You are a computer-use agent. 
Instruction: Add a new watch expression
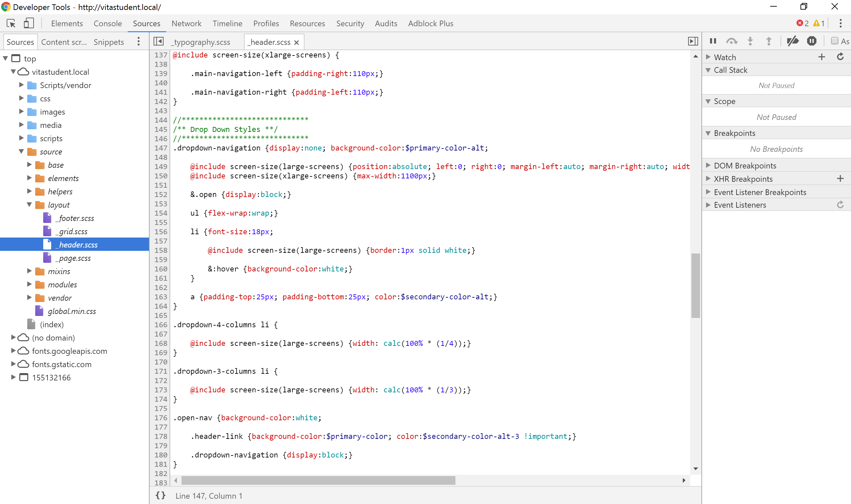[x=822, y=57]
